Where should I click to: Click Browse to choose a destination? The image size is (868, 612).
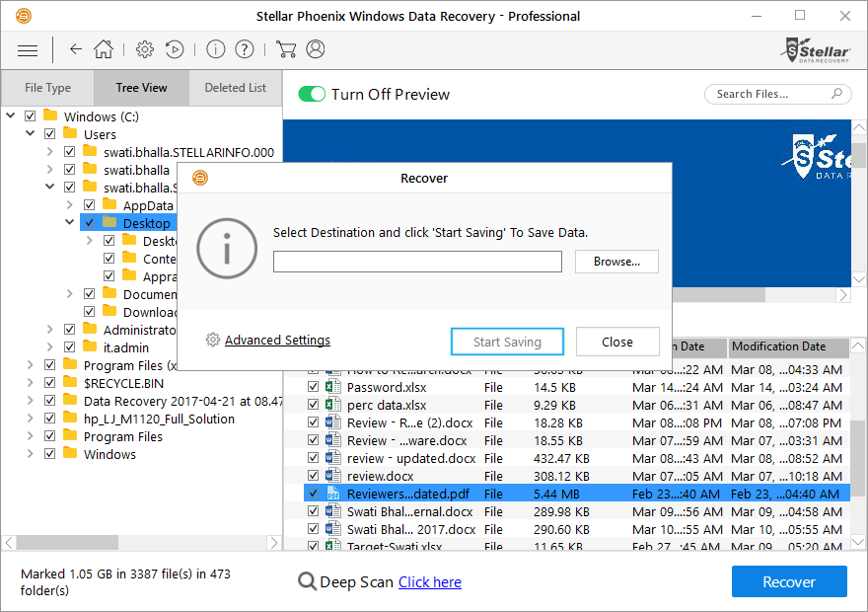point(616,262)
